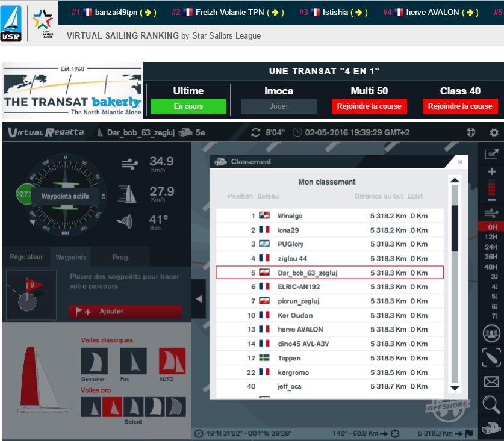The height and width of the screenshot is (441, 504).
Task: Click the arrow next to herve AVALON
Action: [470, 13]
